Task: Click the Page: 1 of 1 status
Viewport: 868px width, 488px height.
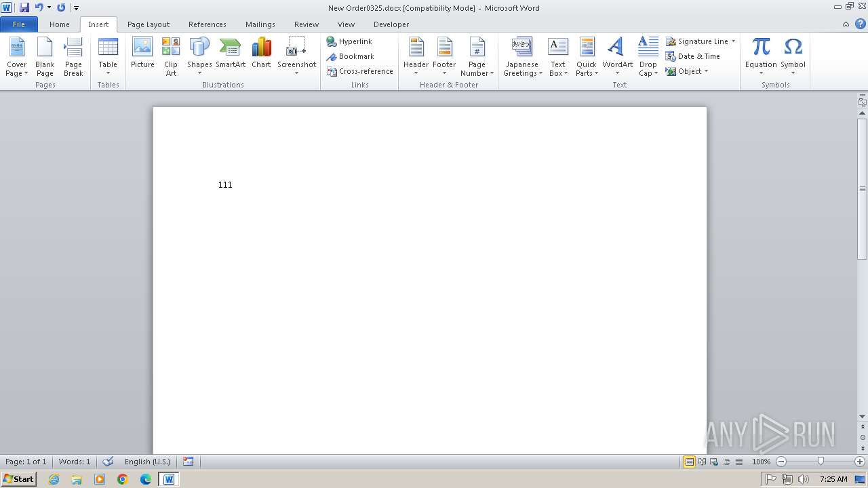Action: [26, 462]
